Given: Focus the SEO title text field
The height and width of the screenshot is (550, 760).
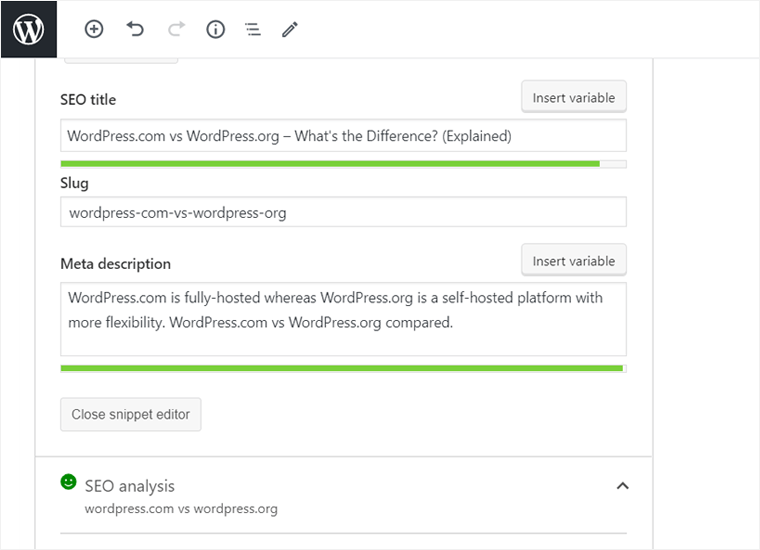Looking at the screenshot, I should [343, 136].
